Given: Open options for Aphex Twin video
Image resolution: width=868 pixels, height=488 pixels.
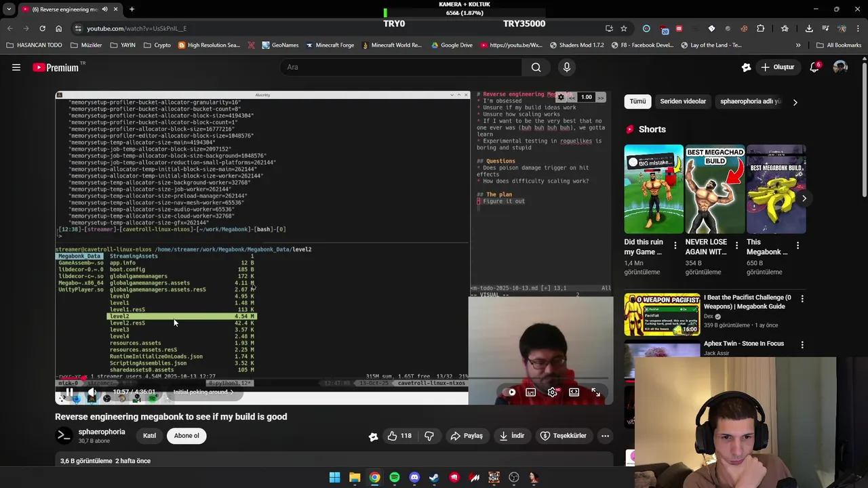Looking at the screenshot, I should [802, 344].
